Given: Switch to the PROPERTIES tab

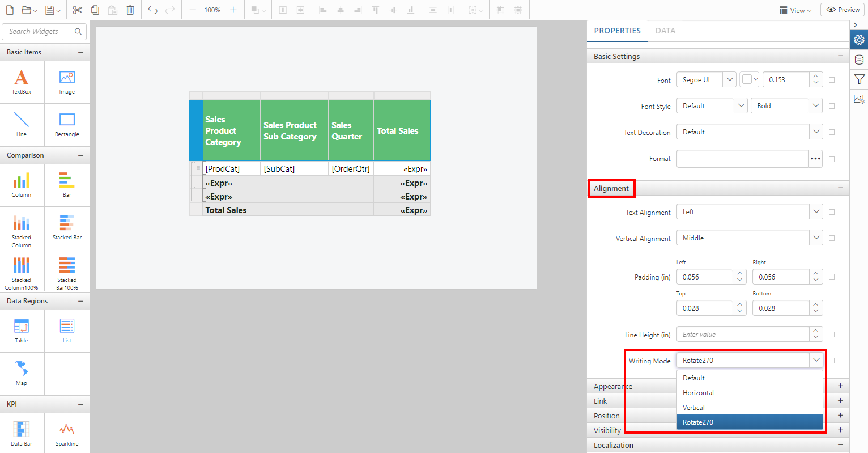Looking at the screenshot, I should (618, 31).
